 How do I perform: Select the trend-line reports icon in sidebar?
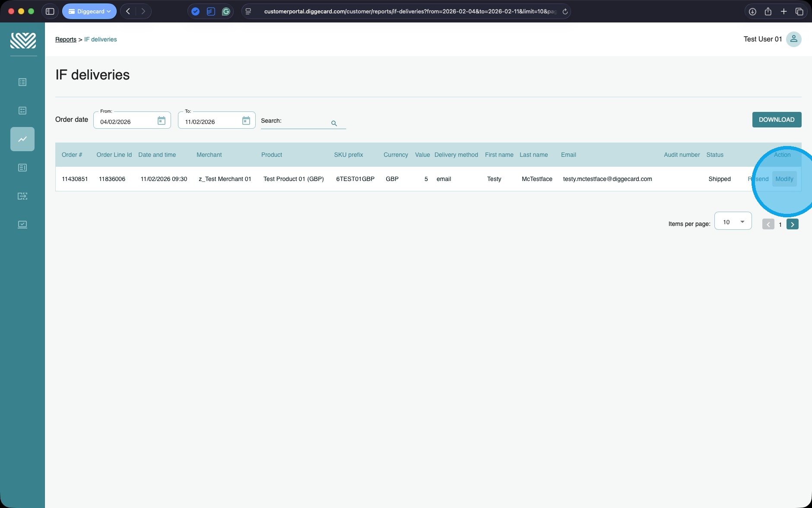[x=22, y=139]
